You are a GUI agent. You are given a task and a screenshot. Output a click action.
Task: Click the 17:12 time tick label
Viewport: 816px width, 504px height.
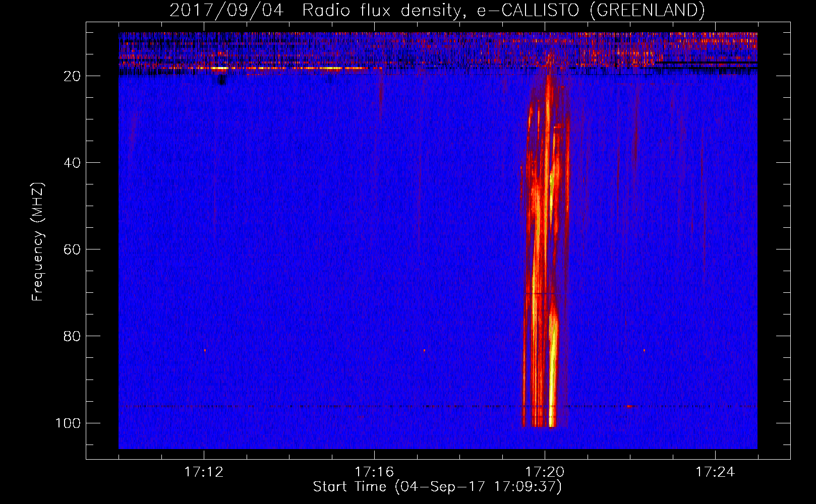pos(204,472)
